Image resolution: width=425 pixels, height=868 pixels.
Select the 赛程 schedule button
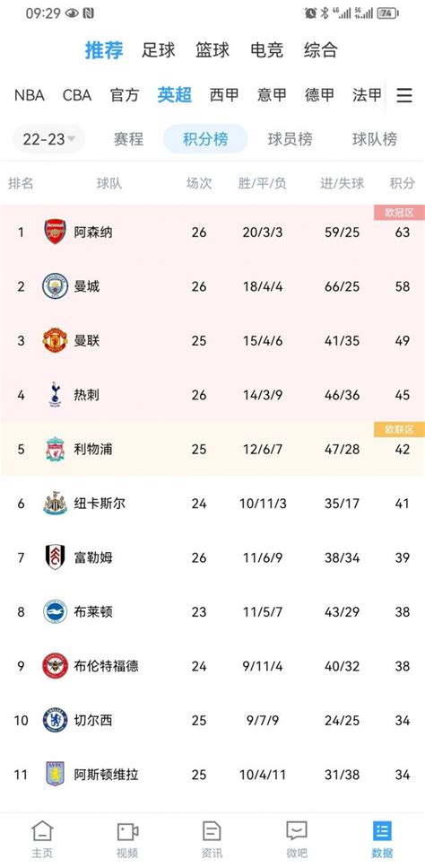tap(128, 139)
